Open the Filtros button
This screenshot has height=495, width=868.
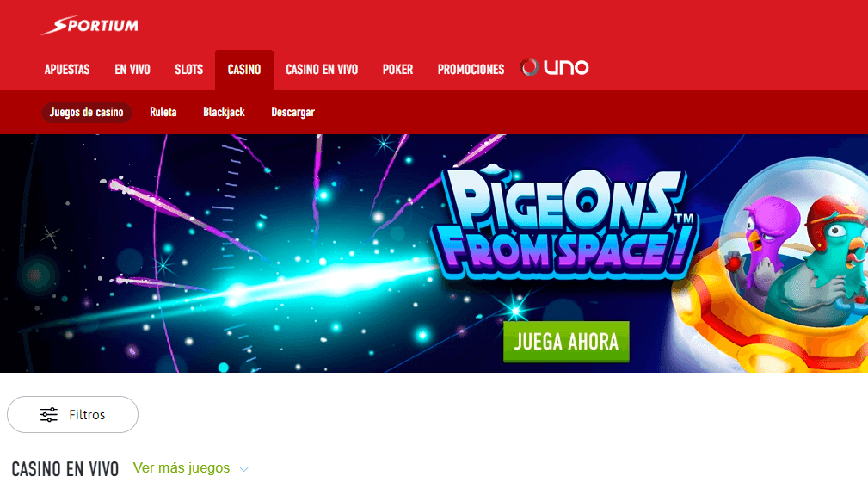pos(72,415)
